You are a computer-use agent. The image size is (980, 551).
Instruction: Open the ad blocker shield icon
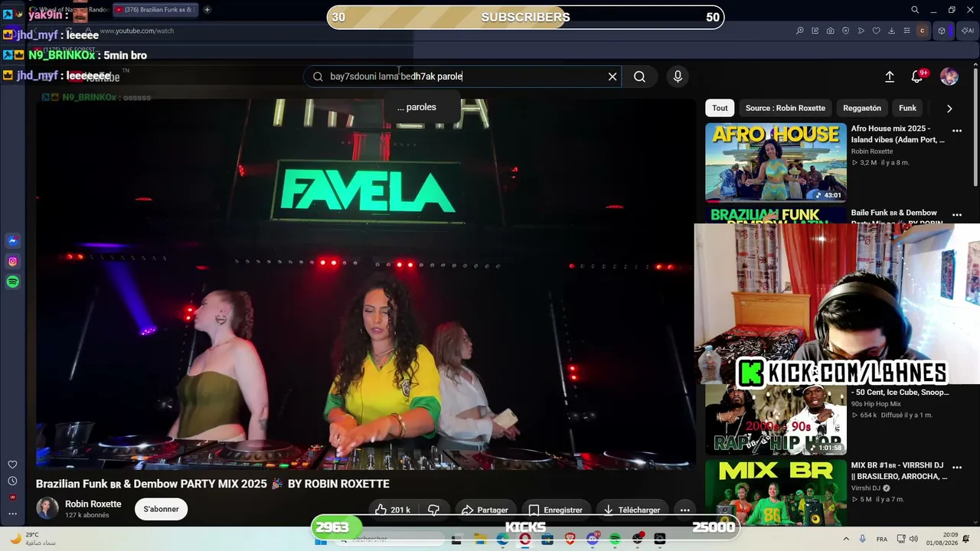[x=846, y=31]
